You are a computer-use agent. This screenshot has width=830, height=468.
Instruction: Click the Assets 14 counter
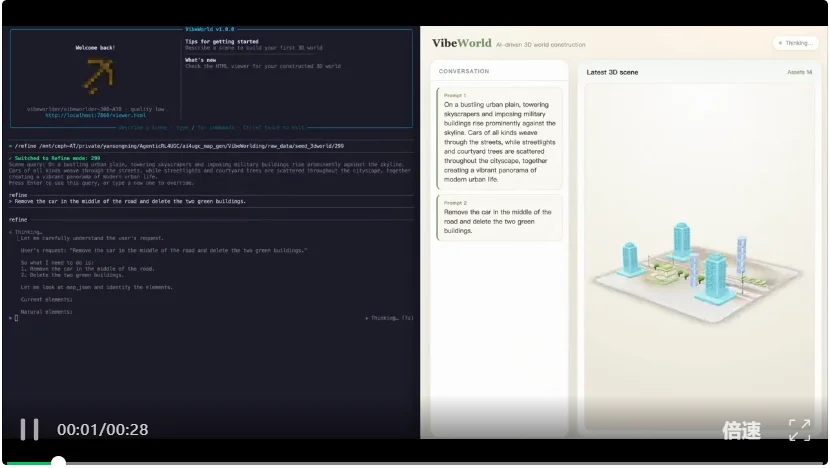(799, 72)
